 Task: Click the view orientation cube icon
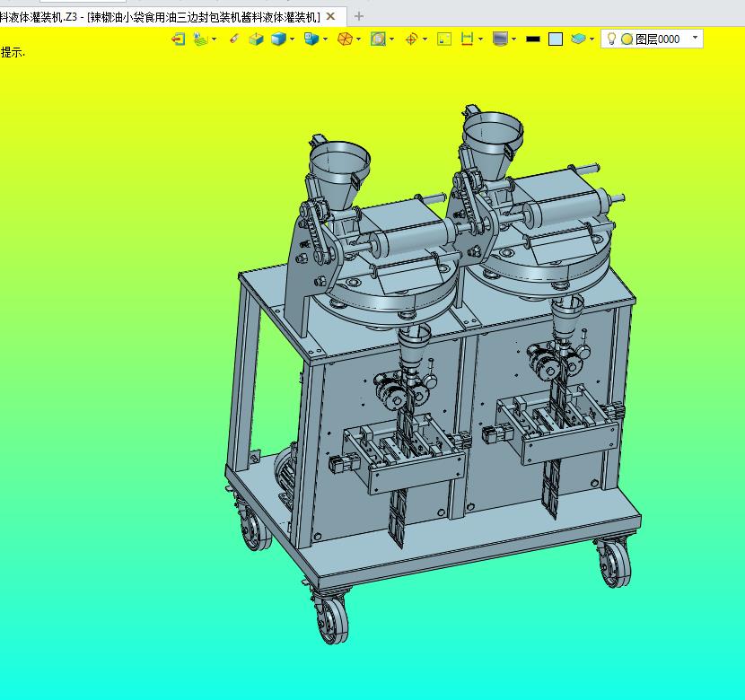(x=311, y=39)
